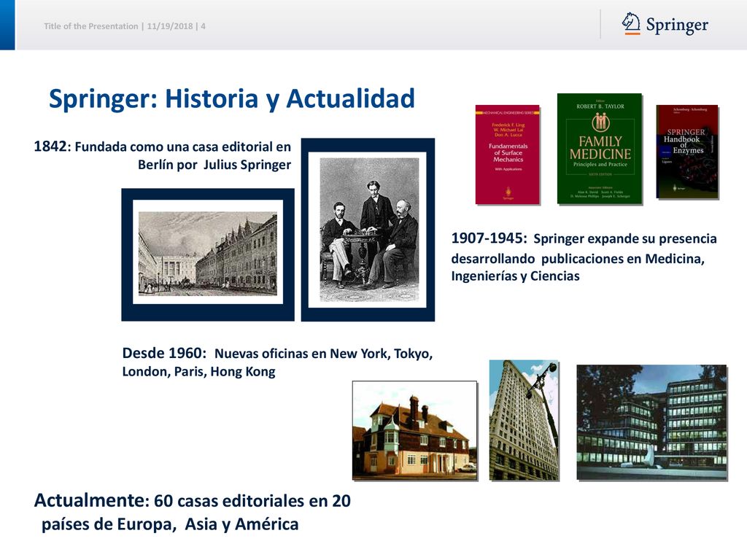Click the text 'London, Paris, Hong Kong'

[x=198, y=371]
